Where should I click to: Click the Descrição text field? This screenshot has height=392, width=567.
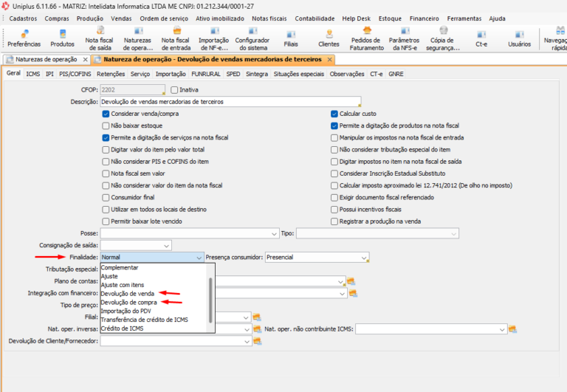tap(230, 102)
